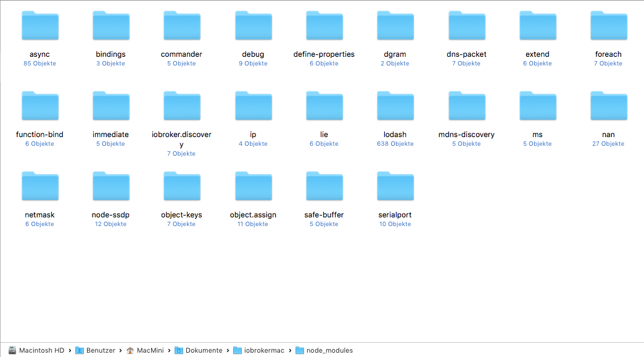
Task: Select the bindings folder icon
Action: pos(111,25)
